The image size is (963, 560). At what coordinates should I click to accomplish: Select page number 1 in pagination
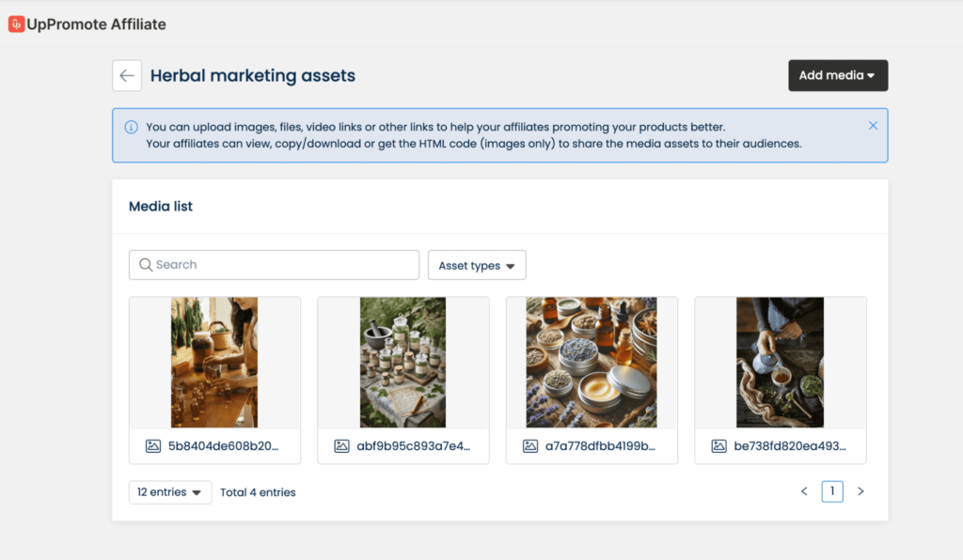[832, 490]
